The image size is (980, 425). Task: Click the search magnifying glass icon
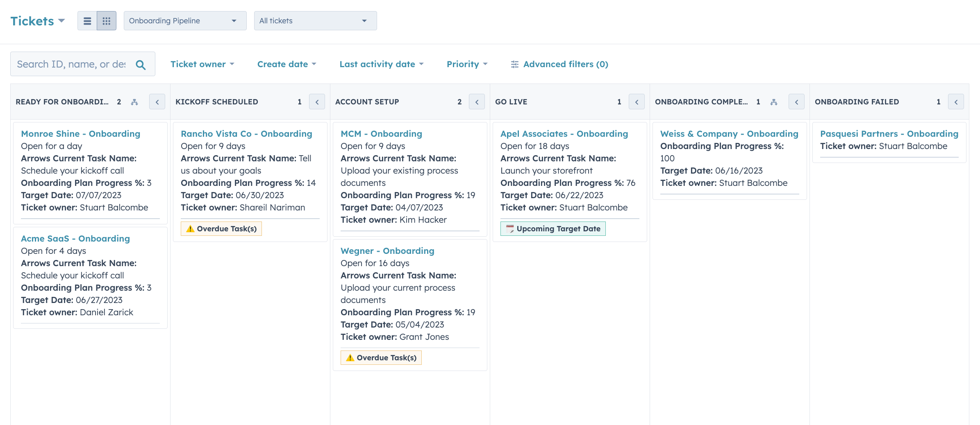(x=141, y=64)
